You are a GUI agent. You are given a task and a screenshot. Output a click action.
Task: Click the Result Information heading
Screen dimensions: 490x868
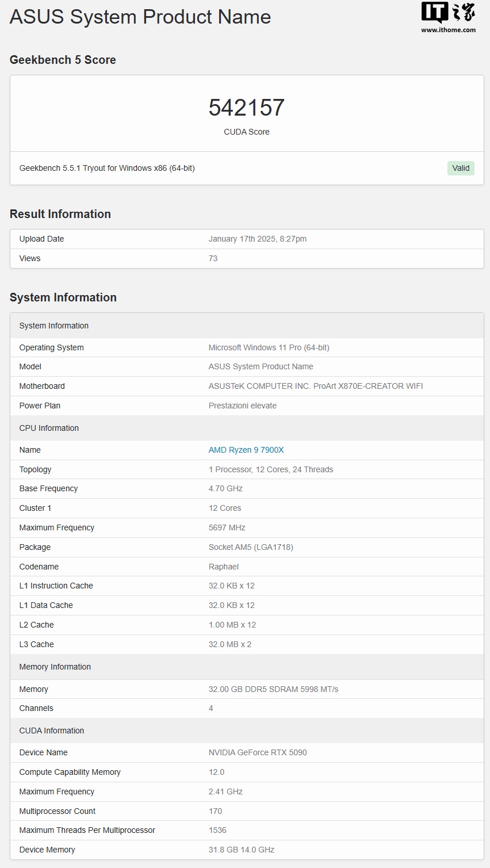click(x=60, y=214)
